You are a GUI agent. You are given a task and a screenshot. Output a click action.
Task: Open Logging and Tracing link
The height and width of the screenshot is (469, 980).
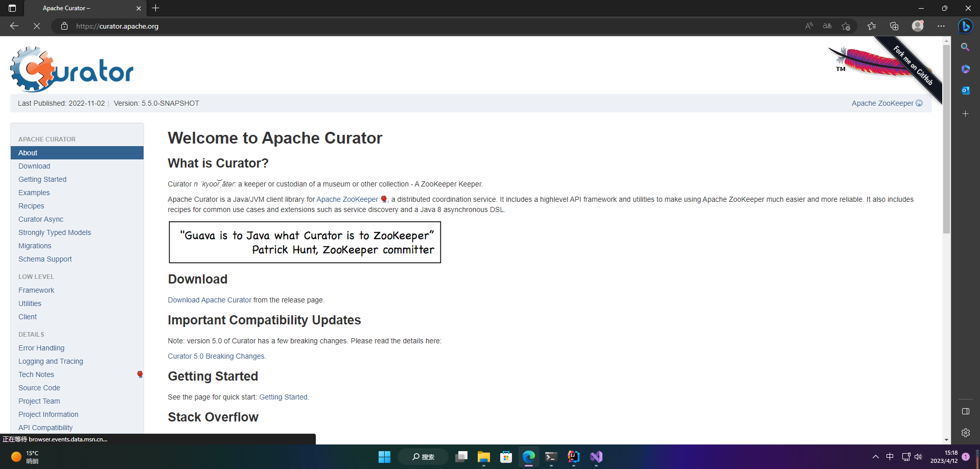[x=51, y=361]
